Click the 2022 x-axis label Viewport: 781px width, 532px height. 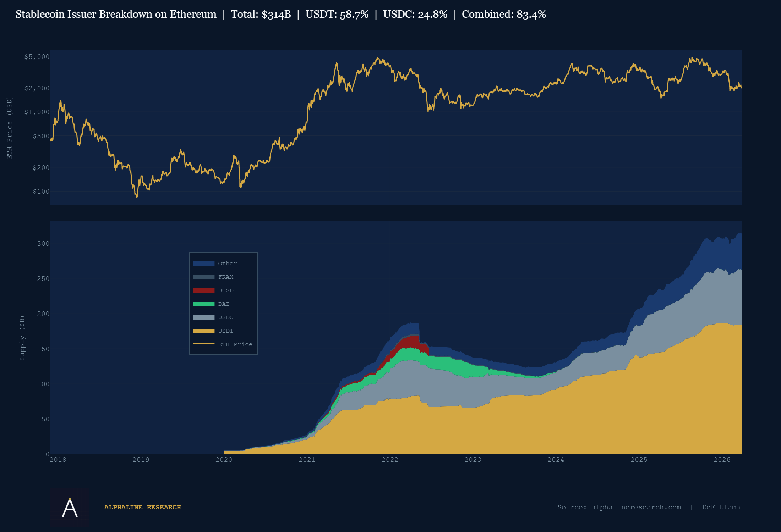click(x=390, y=460)
